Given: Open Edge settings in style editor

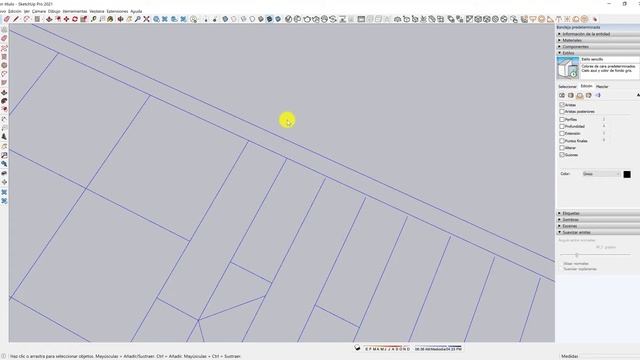Looking at the screenshot, I should [562, 95].
